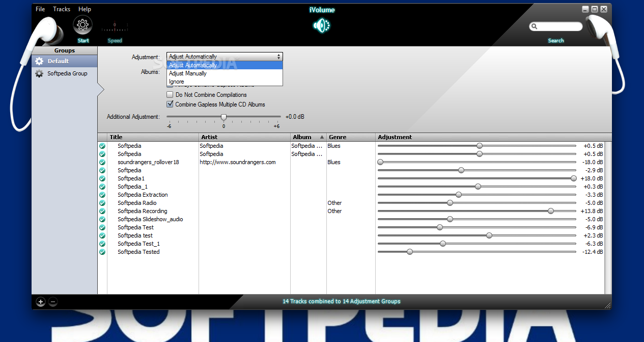Sort by Artist column header

pos(244,137)
